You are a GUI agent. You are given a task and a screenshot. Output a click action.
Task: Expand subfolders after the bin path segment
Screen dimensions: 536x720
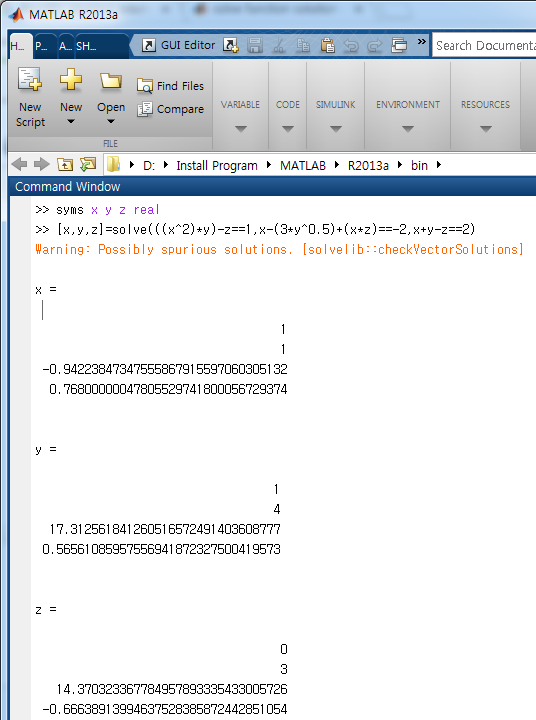pos(439,164)
